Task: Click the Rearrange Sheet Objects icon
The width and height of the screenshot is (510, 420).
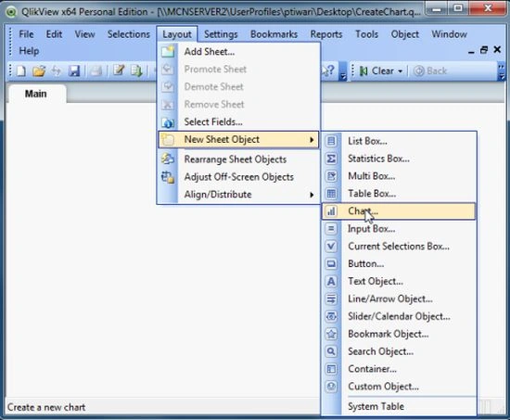Action: 168,159
